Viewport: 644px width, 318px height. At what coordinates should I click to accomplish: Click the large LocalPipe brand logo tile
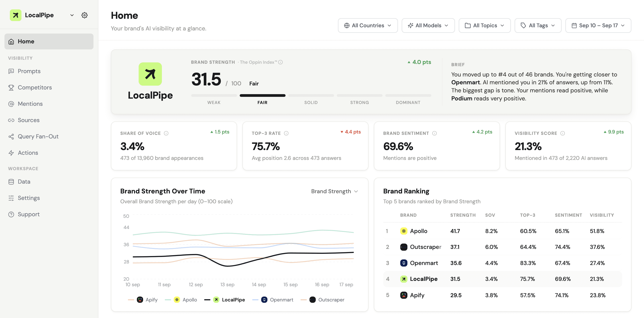(150, 74)
